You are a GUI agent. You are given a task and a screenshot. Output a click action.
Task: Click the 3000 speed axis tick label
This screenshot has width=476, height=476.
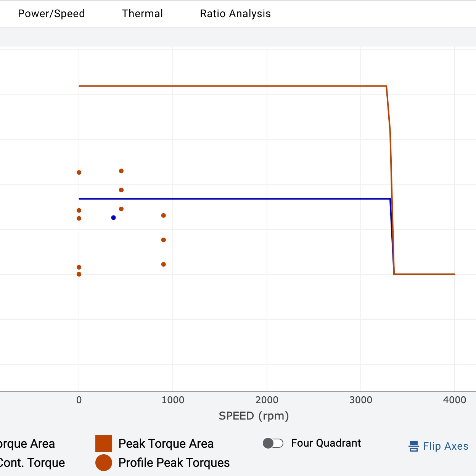pos(361,400)
